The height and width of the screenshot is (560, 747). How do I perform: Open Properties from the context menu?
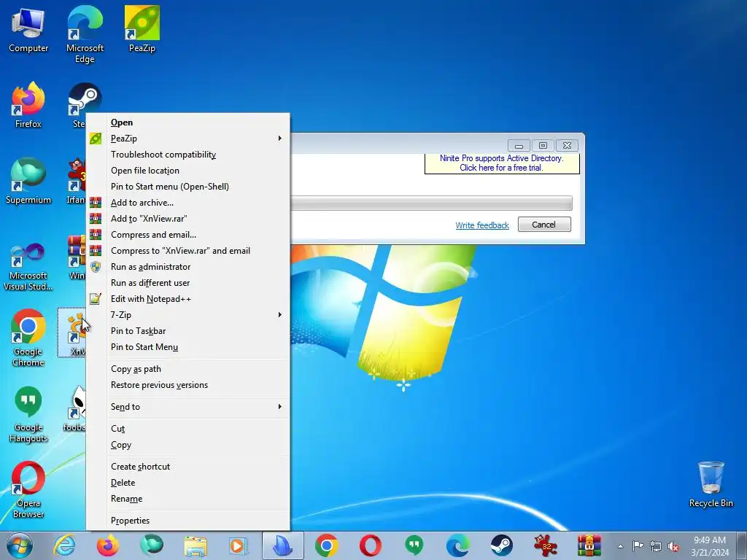coord(188,521)
